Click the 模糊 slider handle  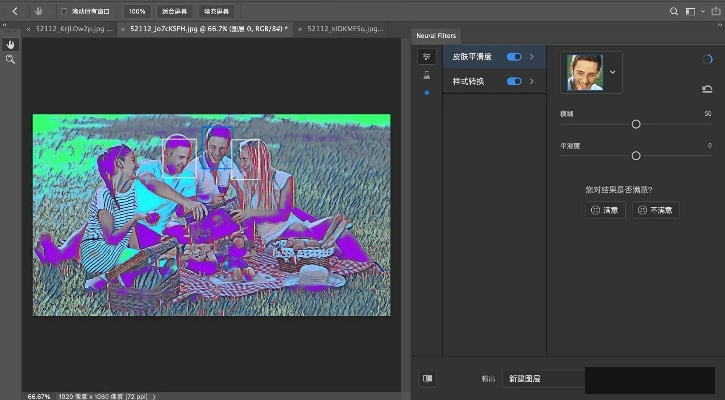[x=636, y=124]
